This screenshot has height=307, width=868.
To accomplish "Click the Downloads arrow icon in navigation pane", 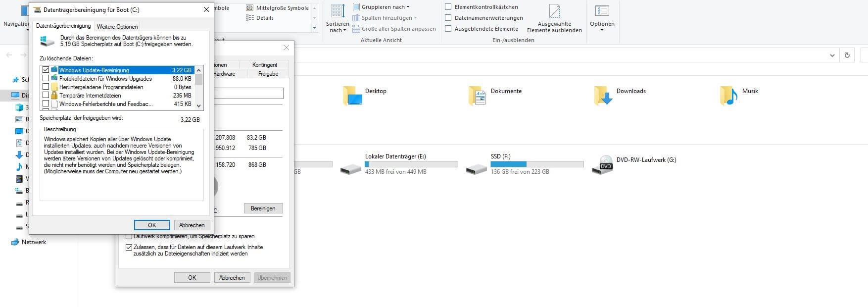I will [x=19, y=155].
